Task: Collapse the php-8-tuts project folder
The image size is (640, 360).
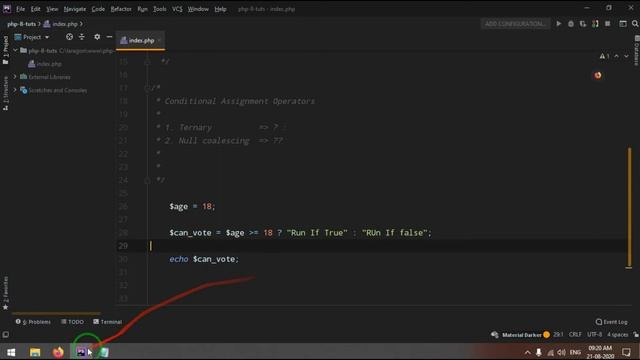Action: click(15, 51)
